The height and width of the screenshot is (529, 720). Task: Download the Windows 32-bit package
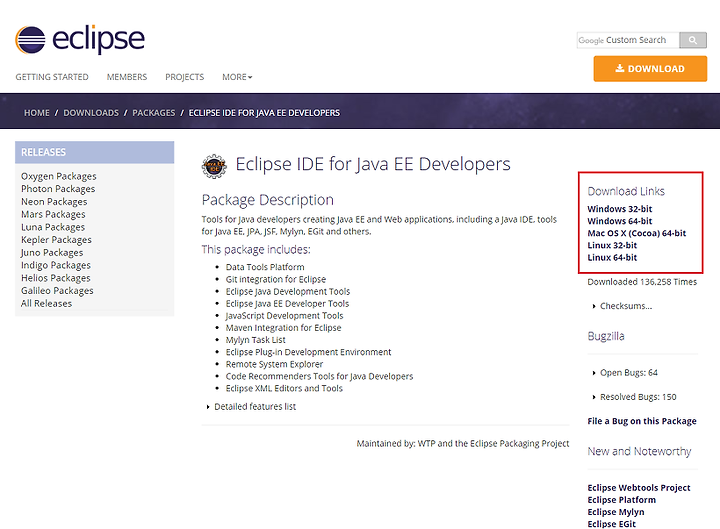[619, 209]
